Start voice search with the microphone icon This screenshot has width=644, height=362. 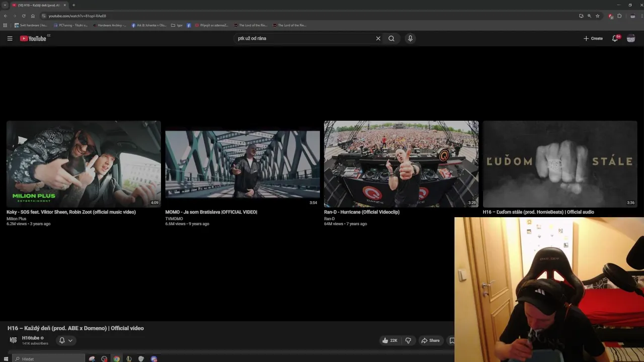pos(410,38)
